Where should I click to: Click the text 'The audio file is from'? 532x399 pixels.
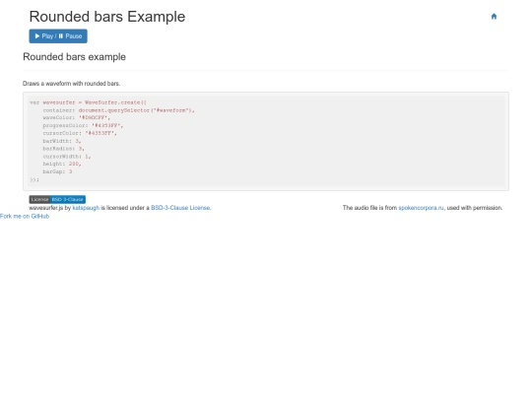[369, 208]
